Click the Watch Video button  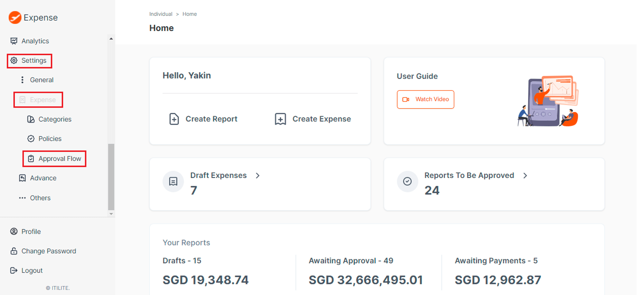click(425, 99)
